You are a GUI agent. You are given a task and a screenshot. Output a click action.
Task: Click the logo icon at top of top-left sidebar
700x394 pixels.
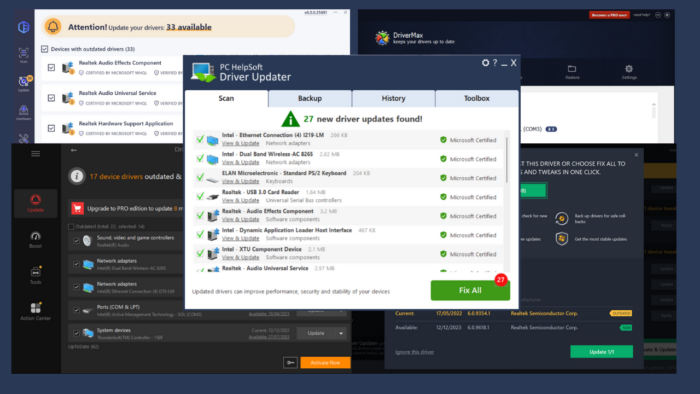tap(24, 27)
